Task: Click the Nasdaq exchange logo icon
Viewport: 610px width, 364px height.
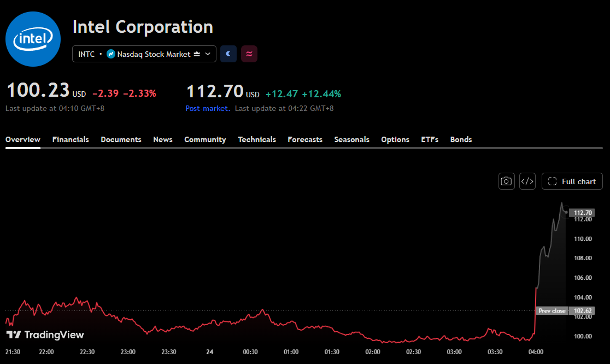Action: [x=111, y=54]
